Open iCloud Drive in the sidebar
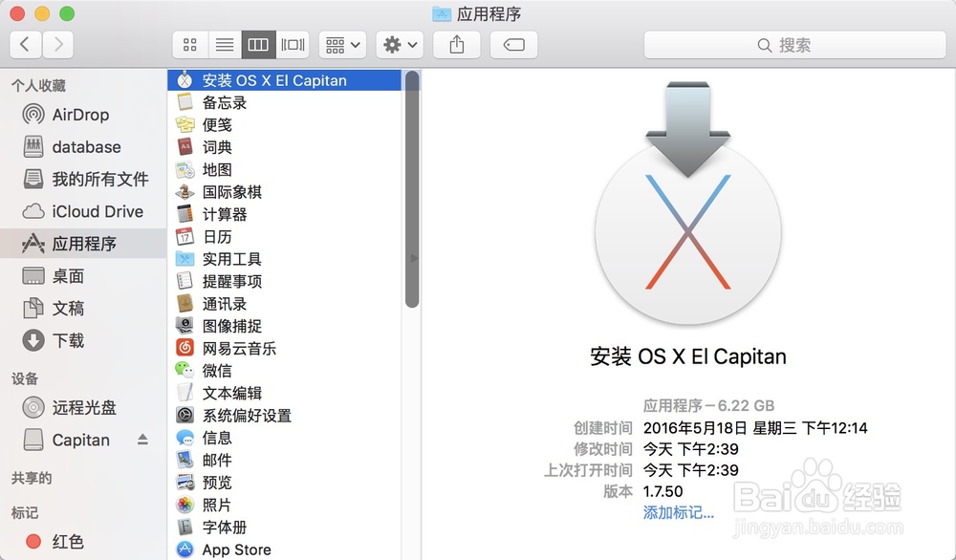 point(83,211)
